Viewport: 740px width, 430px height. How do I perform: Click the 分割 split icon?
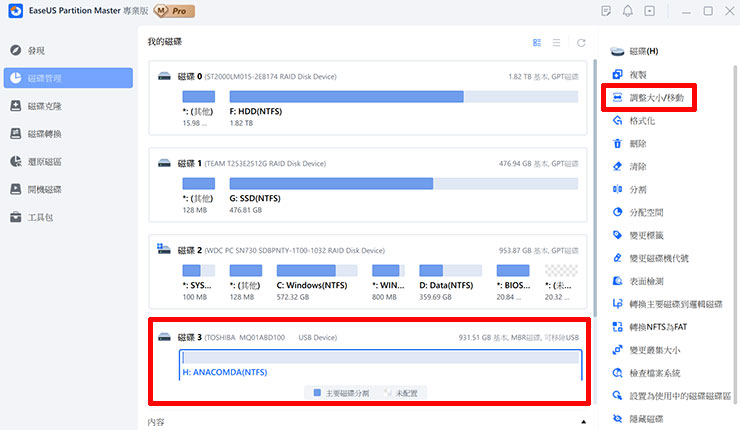pos(617,189)
